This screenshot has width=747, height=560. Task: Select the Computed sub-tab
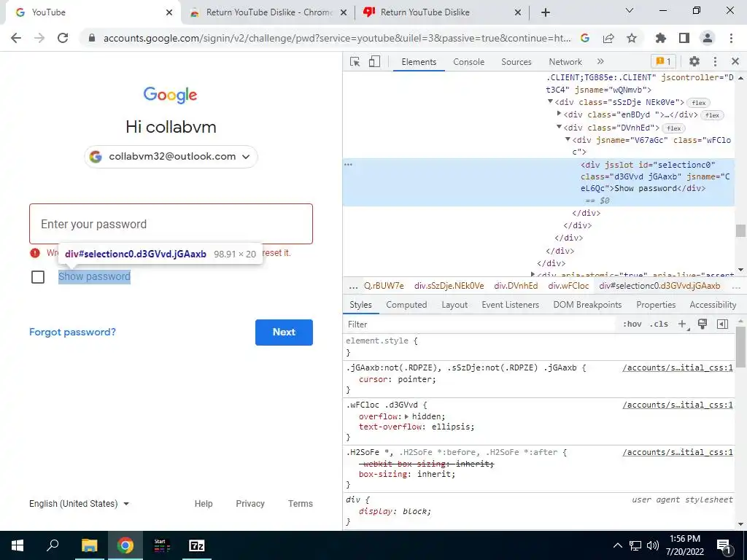[406, 305]
